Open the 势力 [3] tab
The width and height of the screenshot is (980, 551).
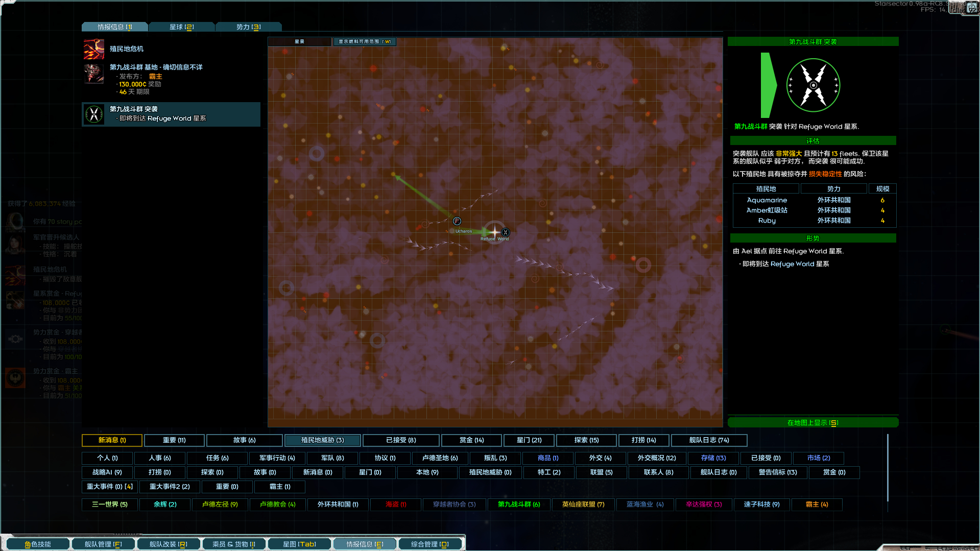click(248, 27)
